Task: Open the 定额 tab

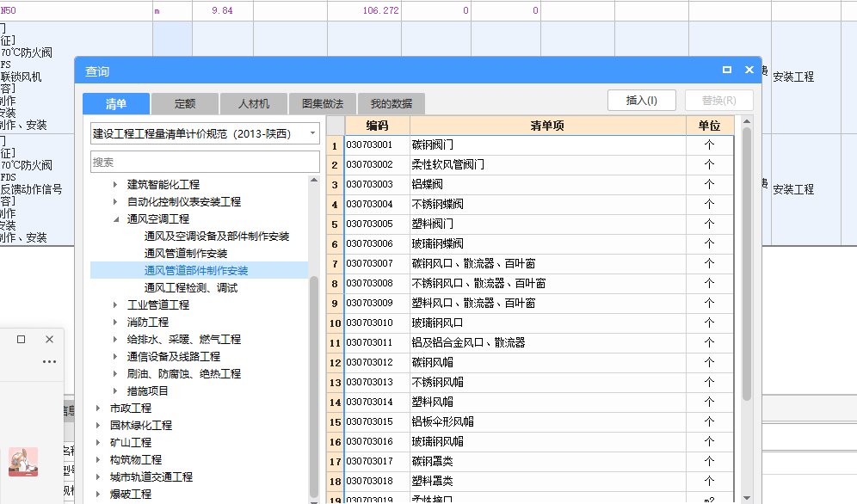Action: 185,104
